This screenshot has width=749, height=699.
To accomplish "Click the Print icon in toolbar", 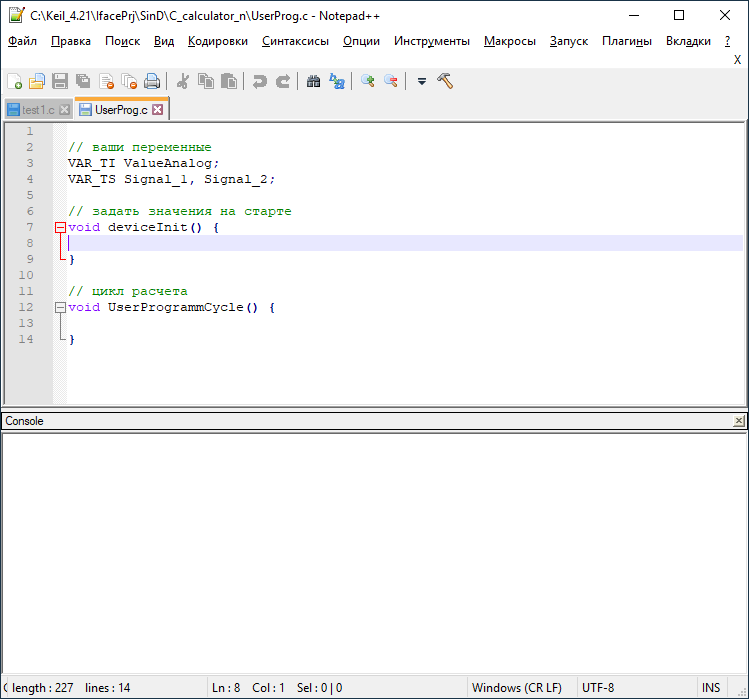I will point(152,82).
